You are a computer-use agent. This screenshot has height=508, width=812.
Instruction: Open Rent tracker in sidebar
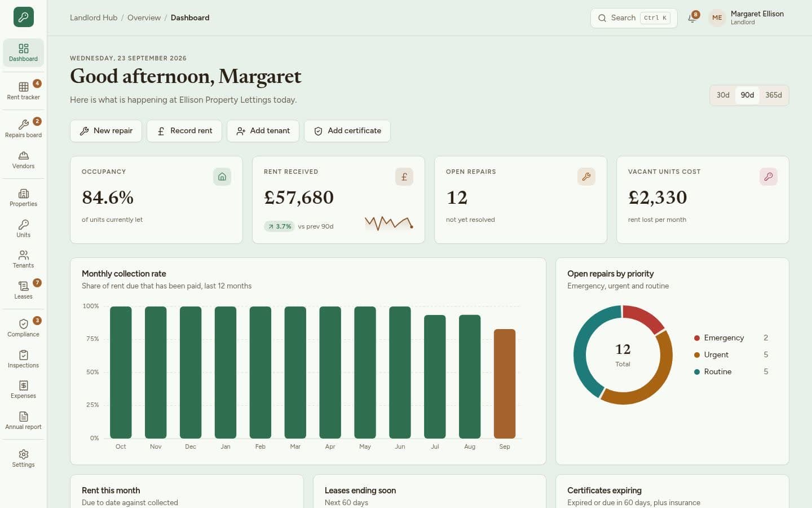pos(23,91)
